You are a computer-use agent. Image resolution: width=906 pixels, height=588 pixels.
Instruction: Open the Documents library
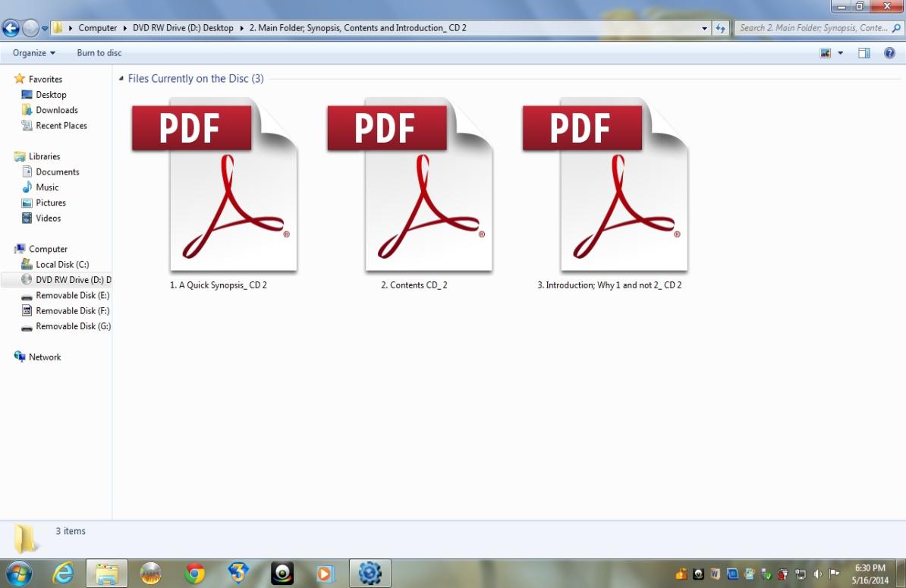57,172
